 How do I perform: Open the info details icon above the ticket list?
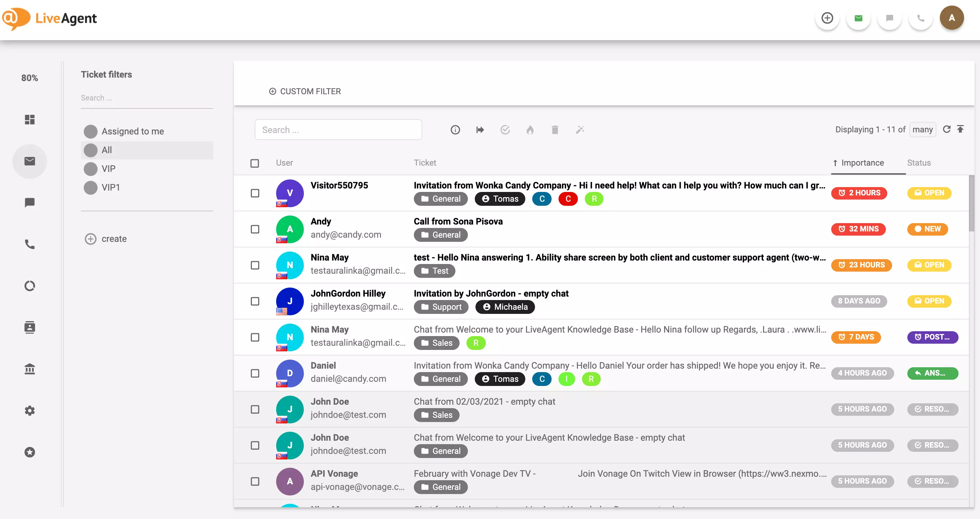(x=455, y=130)
